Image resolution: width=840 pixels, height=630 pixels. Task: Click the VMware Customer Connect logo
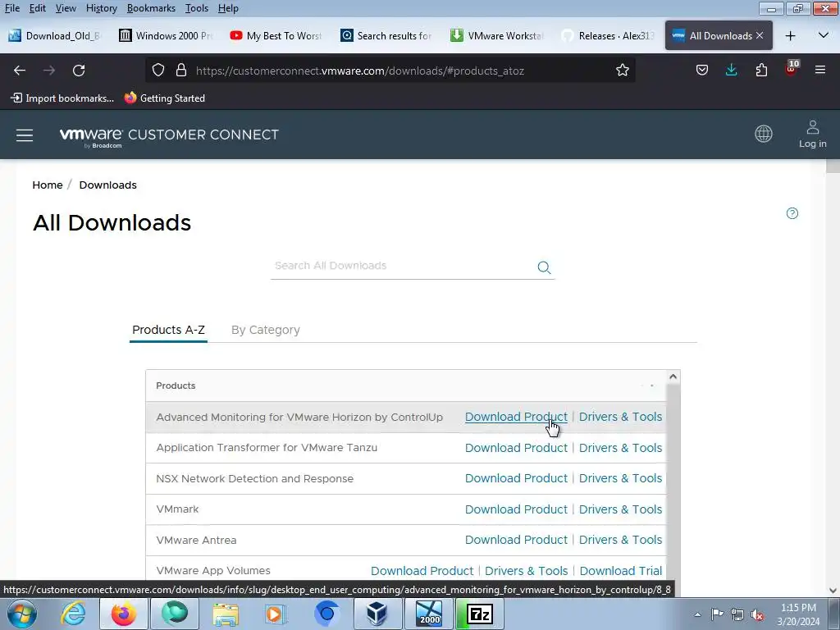pyautogui.click(x=169, y=136)
